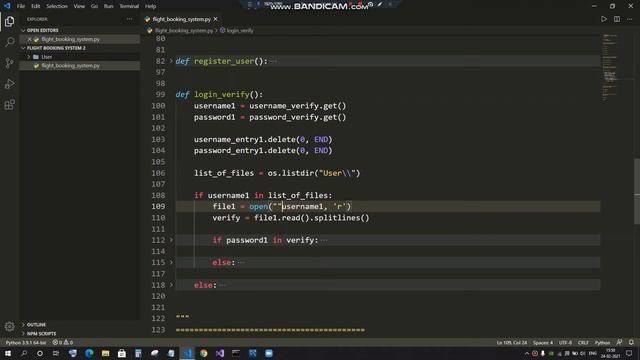Open Microsoft Edge from taskbar
Screen dimensions: 640x360
pos(89,353)
